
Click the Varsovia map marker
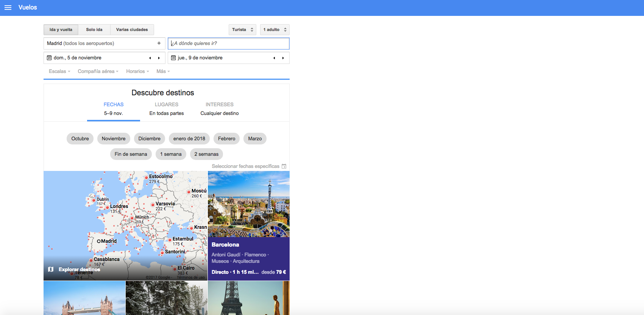click(153, 205)
